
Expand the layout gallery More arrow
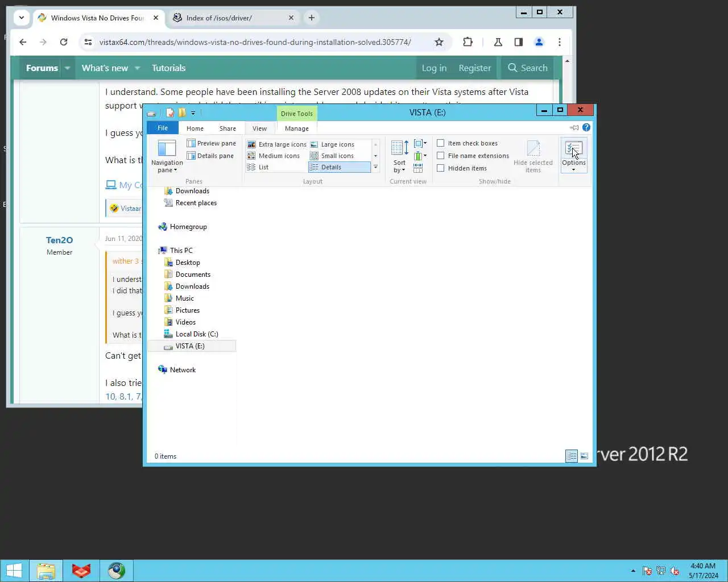(375, 167)
